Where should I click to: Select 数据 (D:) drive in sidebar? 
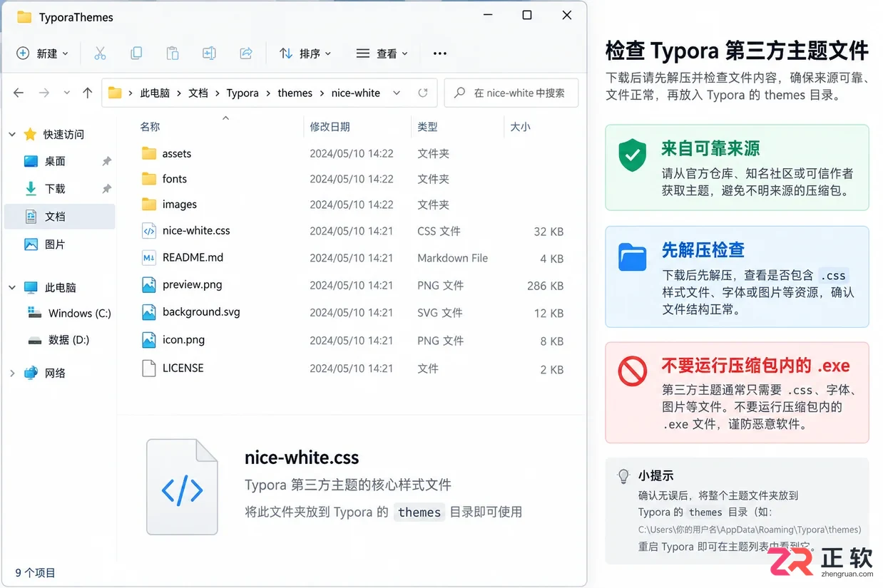pyautogui.click(x=59, y=340)
